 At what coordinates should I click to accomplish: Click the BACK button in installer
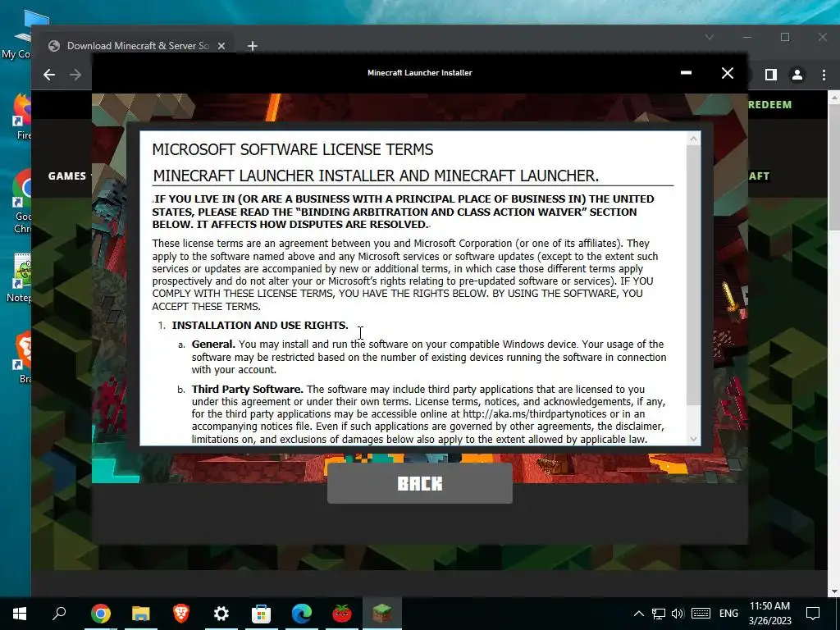[x=419, y=483]
